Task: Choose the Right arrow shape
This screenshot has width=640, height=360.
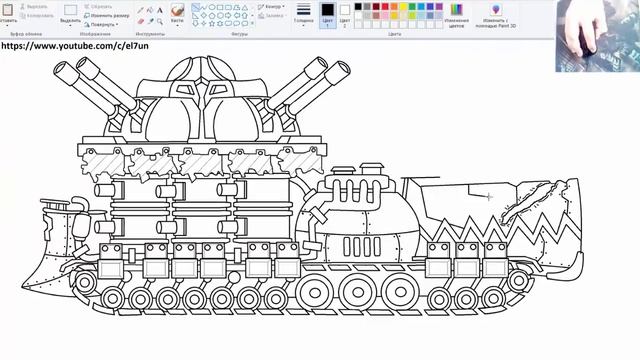Action: 228,16
